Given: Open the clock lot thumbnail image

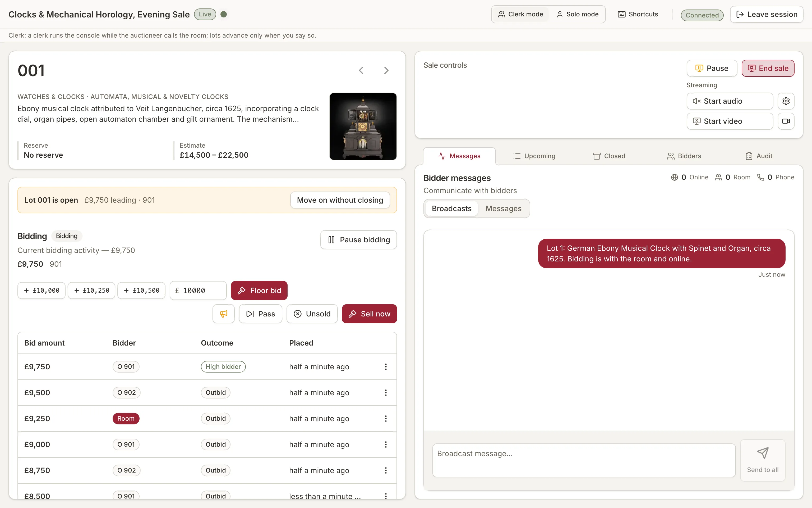Looking at the screenshot, I should (363, 126).
